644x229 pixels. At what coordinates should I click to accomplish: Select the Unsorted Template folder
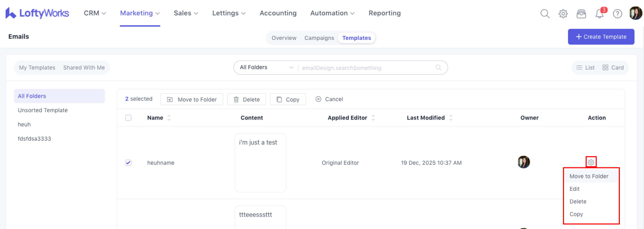coord(43,110)
